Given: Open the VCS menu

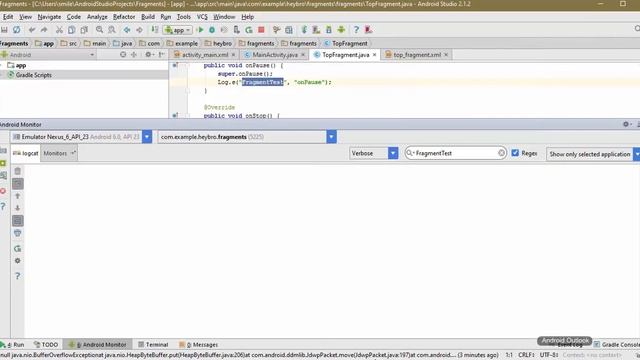Looking at the screenshot, I should coord(202,17).
